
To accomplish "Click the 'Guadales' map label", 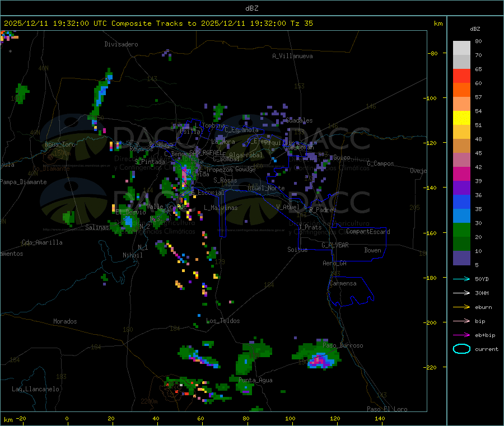I will point(299,120).
